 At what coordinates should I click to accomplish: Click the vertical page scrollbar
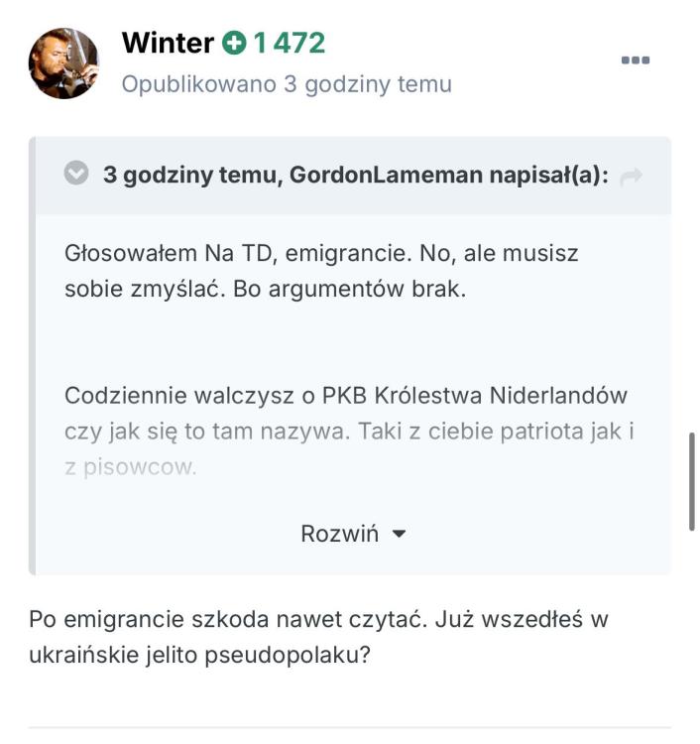click(692, 481)
